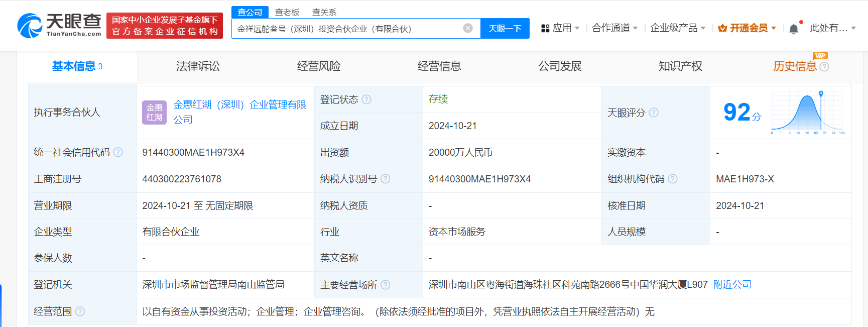Click the help icon next to 组织机构代码

[x=673, y=179]
